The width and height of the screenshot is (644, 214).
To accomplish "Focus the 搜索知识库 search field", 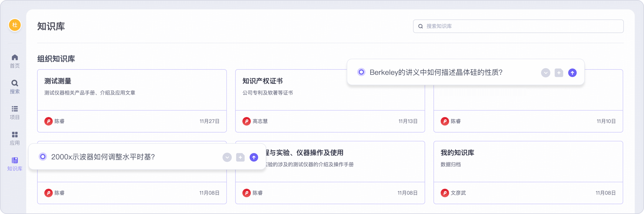I will tap(518, 26).
